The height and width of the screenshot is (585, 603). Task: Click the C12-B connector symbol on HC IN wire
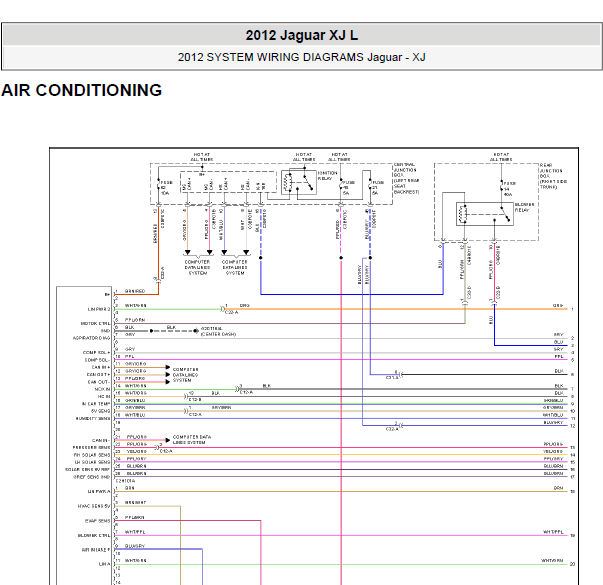coord(186,396)
